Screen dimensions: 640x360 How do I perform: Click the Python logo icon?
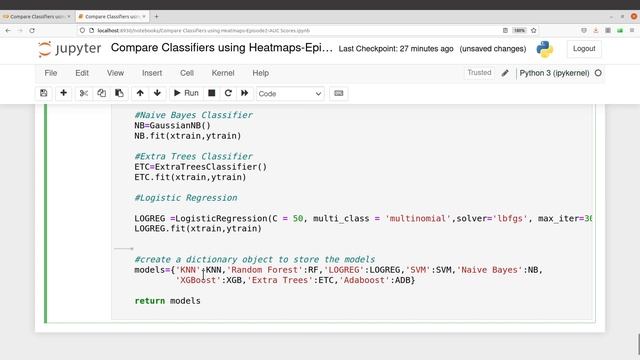(x=544, y=49)
